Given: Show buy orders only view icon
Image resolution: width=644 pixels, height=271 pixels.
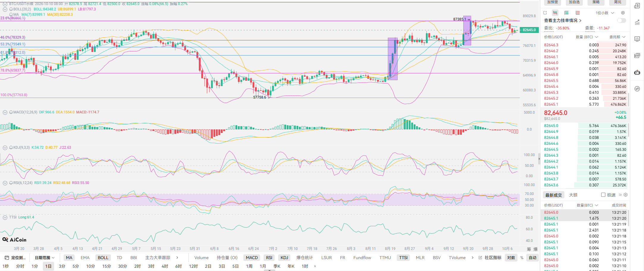Looking at the screenshot, I should (x=566, y=13).
